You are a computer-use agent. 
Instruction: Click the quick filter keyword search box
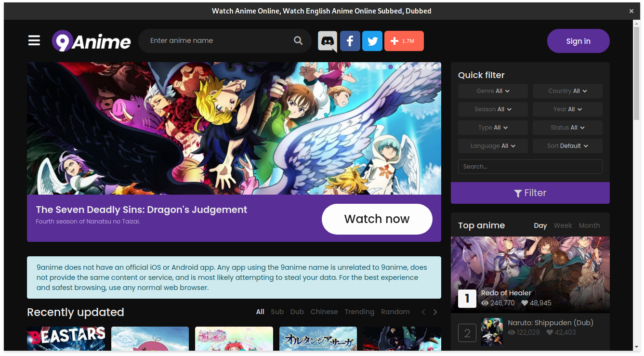pos(530,167)
